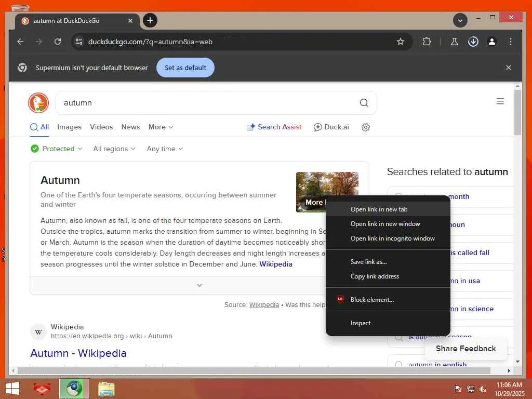Open related search ending in month
Image resolution: width=532 pixels, height=399 pixels.
tap(459, 196)
